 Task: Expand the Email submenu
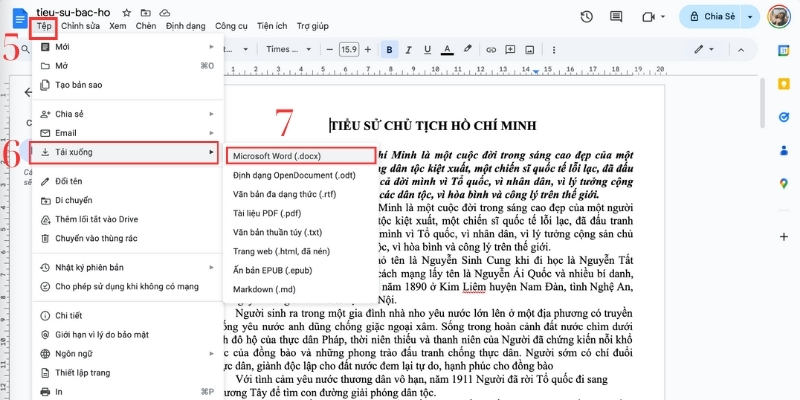coord(128,133)
